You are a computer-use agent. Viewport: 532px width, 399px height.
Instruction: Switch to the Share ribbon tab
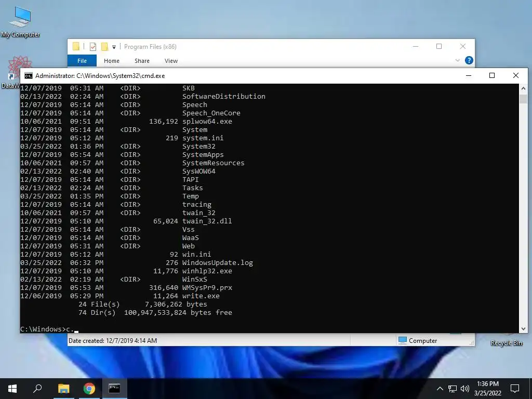[x=142, y=61]
